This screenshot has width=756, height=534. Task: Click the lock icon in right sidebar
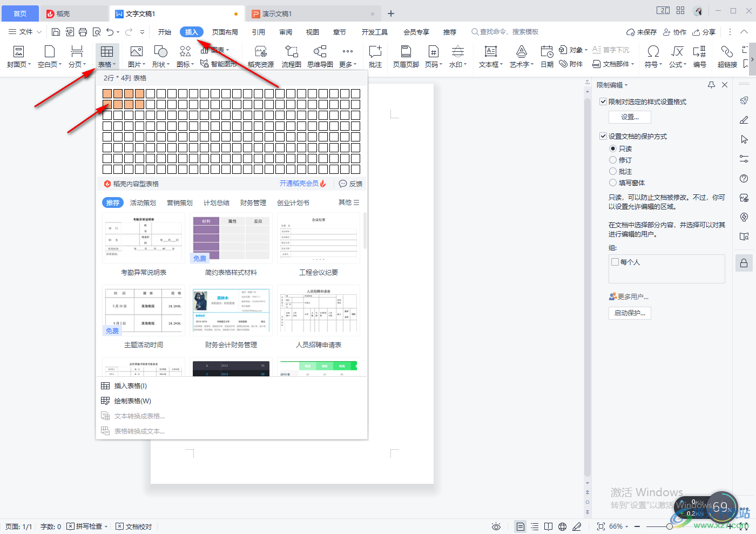(744, 263)
